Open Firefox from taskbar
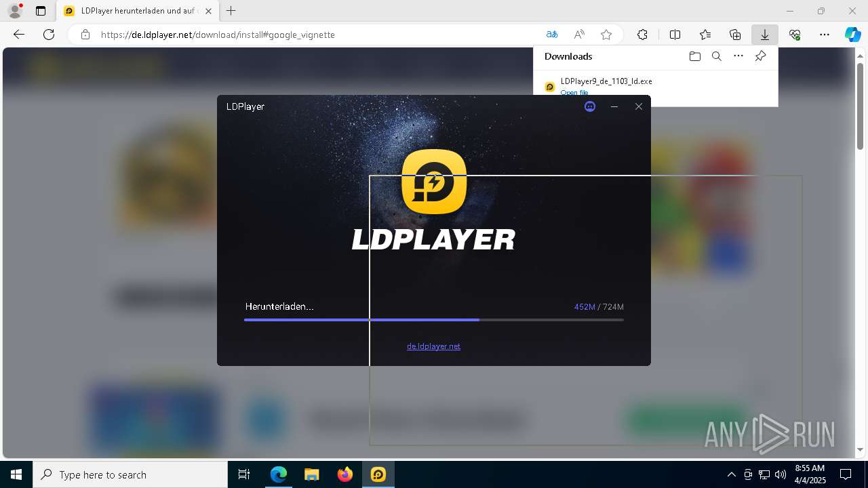868x488 pixels. [344, 474]
